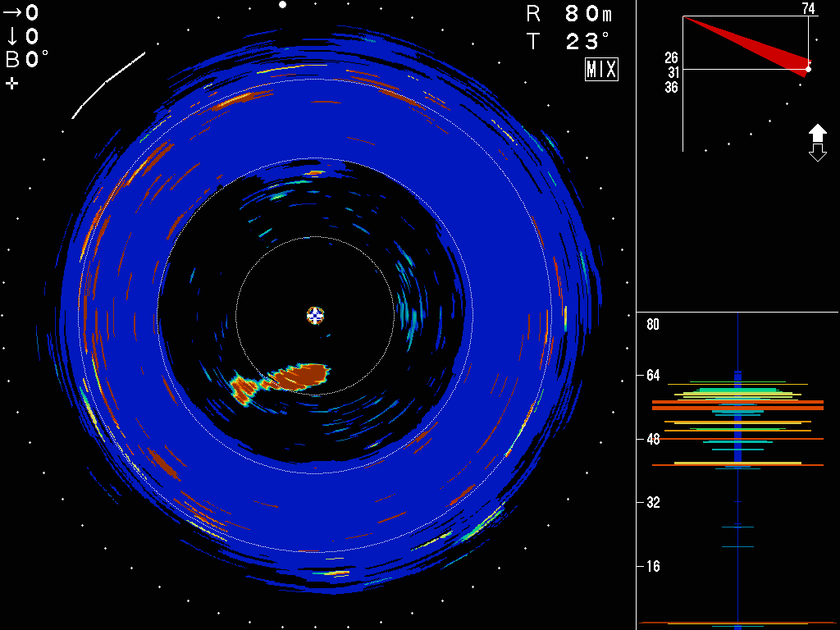Screen dimensions: 840x630
Task: Click the red tilt beam wedge
Action: tap(767, 48)
